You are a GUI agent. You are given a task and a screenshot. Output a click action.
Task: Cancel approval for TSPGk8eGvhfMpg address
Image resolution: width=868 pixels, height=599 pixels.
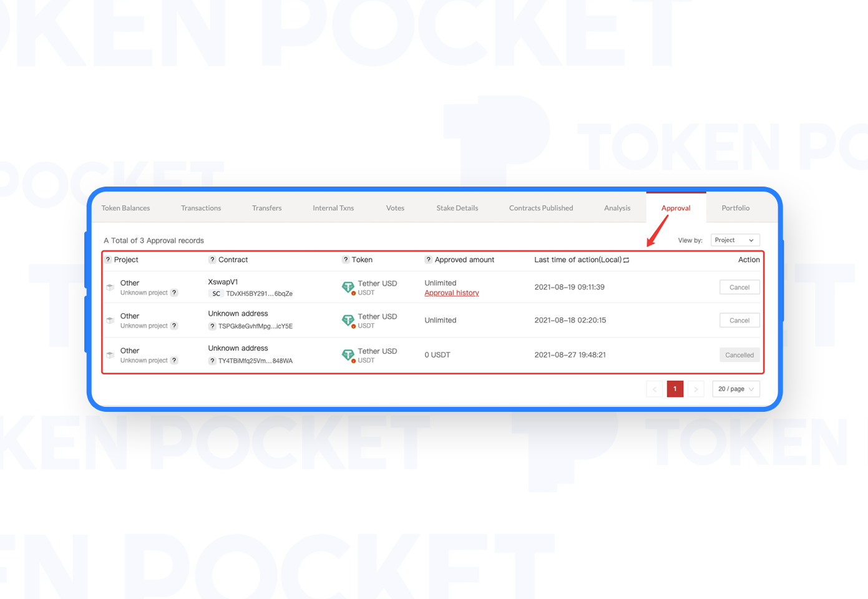pos(739,321)
